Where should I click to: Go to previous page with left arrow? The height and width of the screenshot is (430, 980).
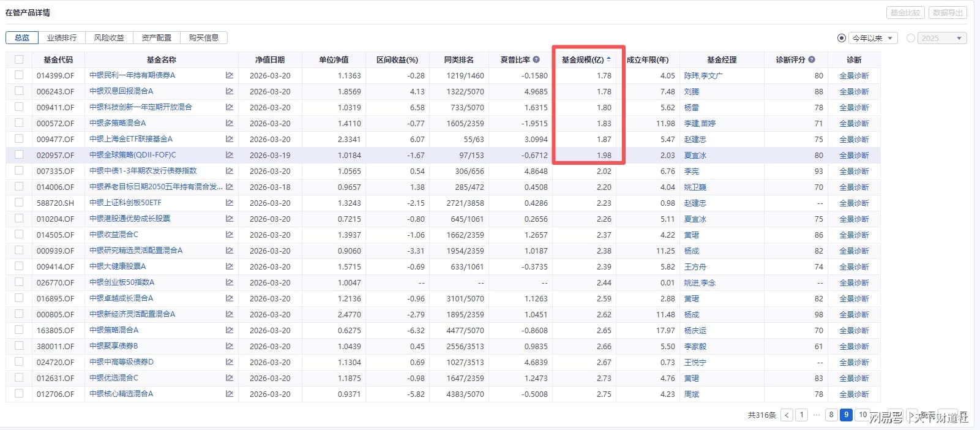[x=787, y=415]
